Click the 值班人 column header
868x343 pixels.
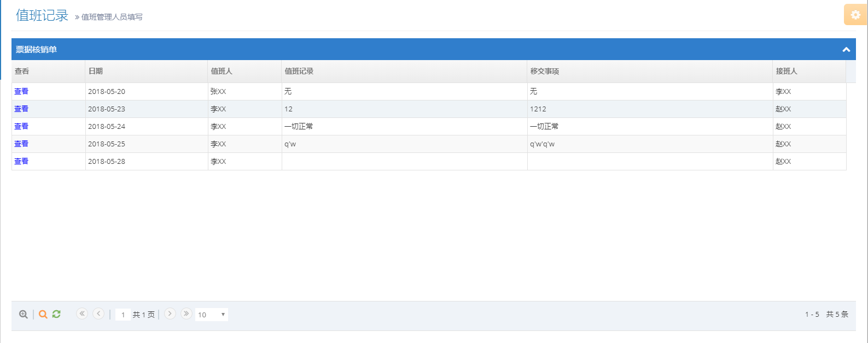[222, 71]
